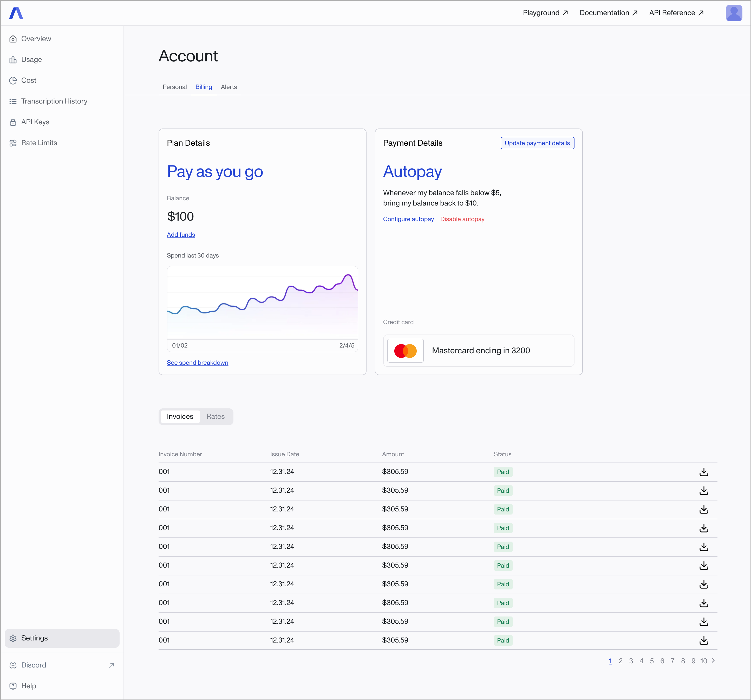Viewport: 751px width, 700px height.
Task: Open the Overview page from the sidebar
Action: [36, 39]
